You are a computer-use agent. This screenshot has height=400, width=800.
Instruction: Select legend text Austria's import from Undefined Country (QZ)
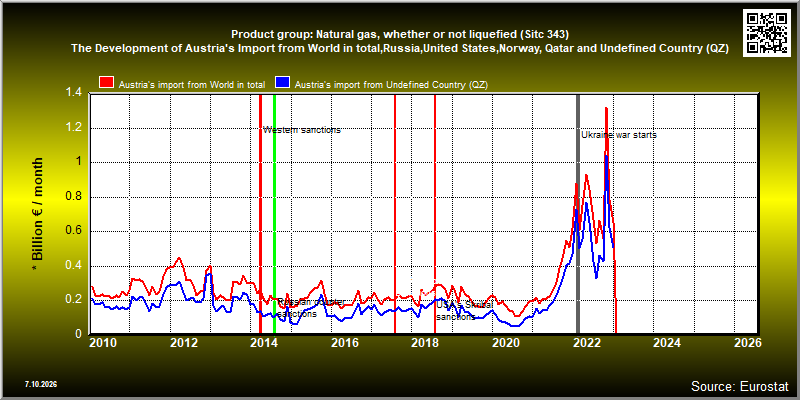[x=392, y=85]
